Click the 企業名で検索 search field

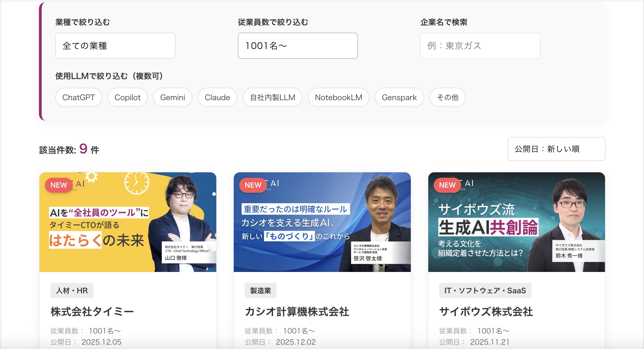(480, 45)
